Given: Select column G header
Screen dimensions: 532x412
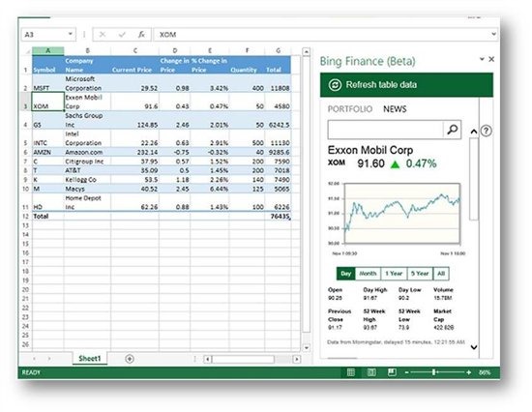Looking at the screenshot, I should click(x=278, y=51).
